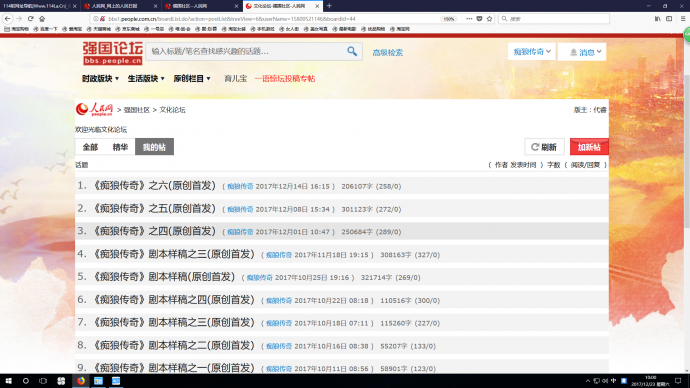Open Task View on the taskbar
The width and height of the screenshot is (690, 388).
click(x=43, y=381)
